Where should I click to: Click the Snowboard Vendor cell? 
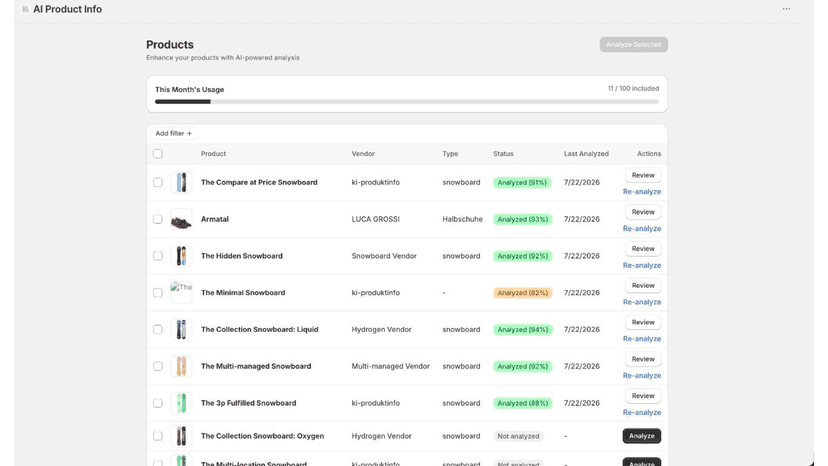tap(384, 256)
